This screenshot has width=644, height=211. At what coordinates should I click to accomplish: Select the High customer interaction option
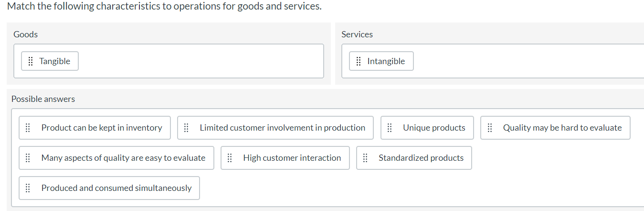click(x=292, y=158)
